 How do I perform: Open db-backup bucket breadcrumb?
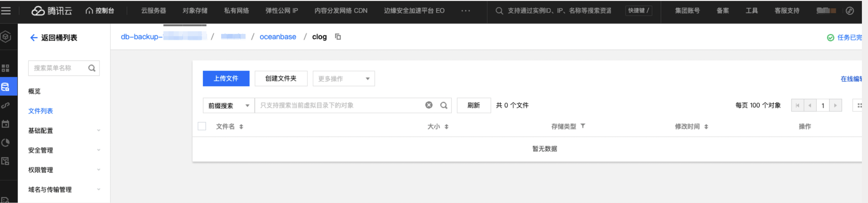[x=163, y=37]
